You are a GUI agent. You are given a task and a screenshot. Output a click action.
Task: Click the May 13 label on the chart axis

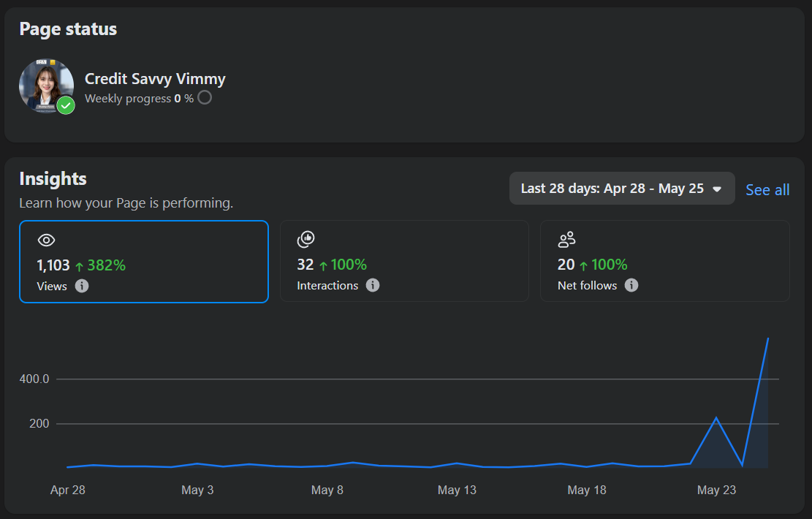(457, 490)
